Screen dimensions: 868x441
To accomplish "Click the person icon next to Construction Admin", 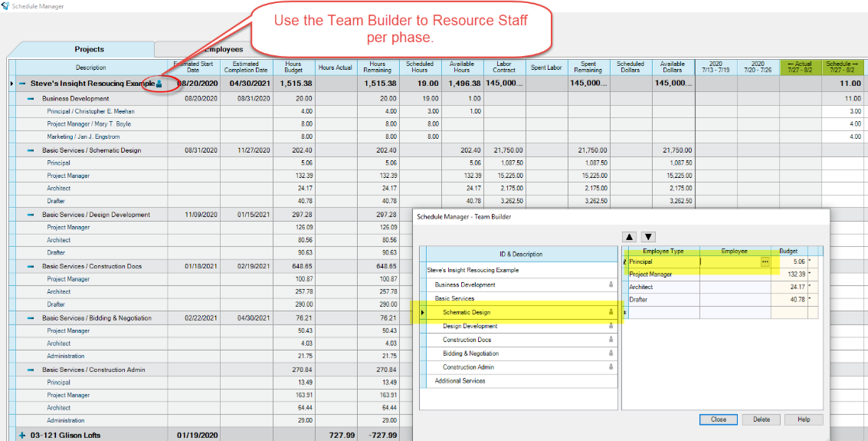I will pos(611,367).
